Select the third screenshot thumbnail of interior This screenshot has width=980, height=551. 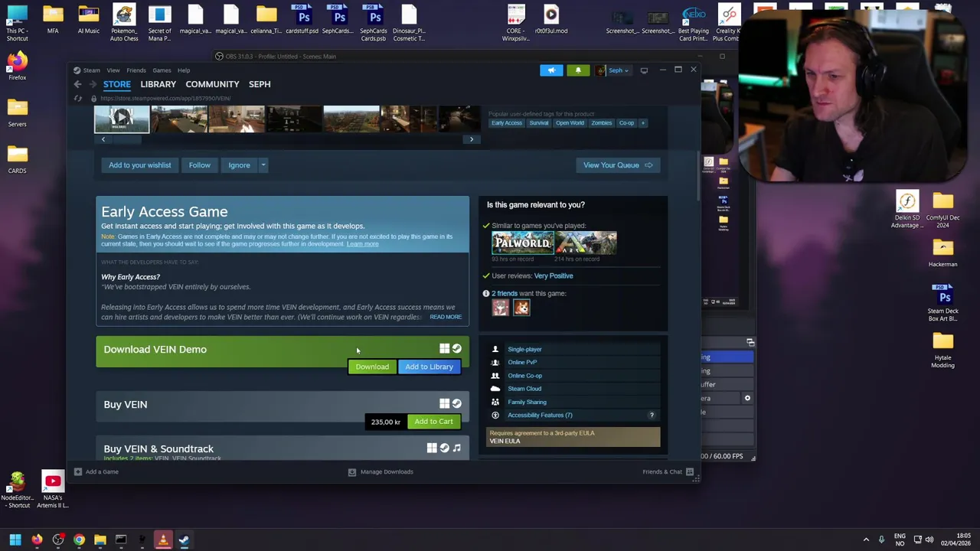coord(237,119)
